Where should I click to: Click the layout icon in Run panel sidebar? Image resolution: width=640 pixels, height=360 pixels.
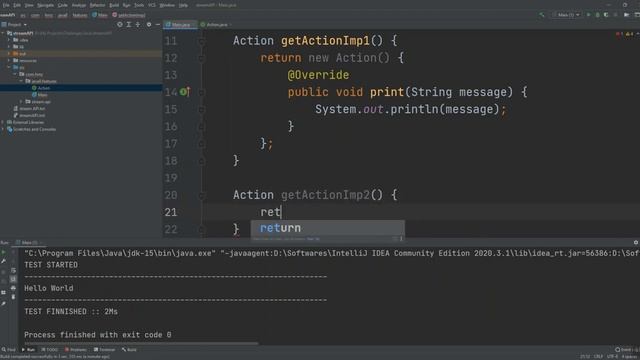[x=4, y=292]
